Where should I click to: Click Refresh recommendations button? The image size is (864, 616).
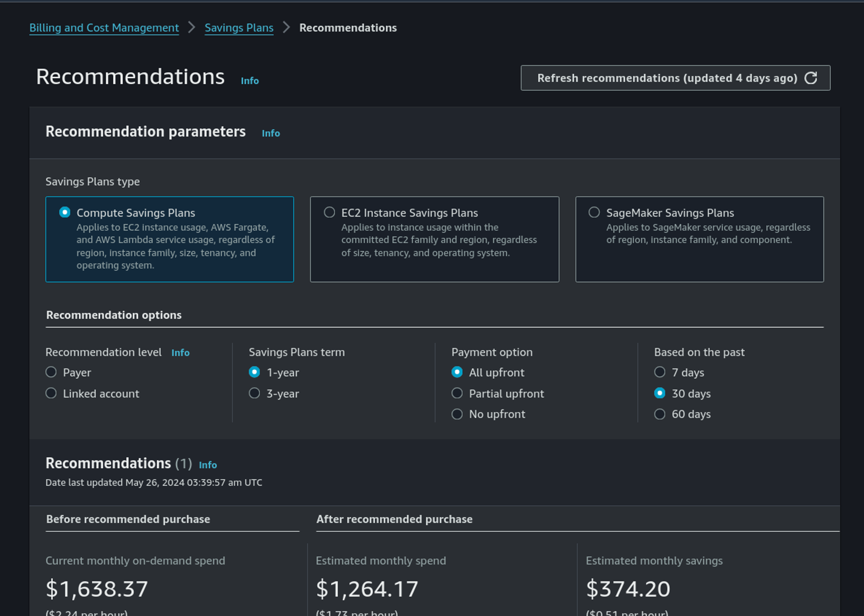(675, 78)
